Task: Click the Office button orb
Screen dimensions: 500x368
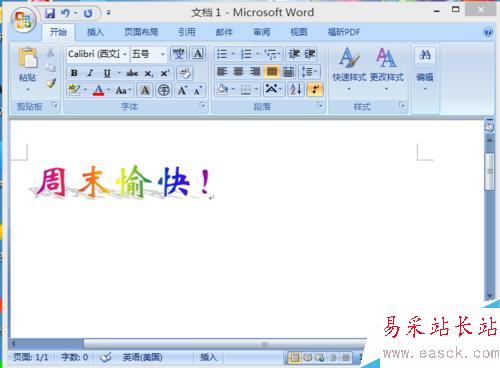Action: point(23,20)
